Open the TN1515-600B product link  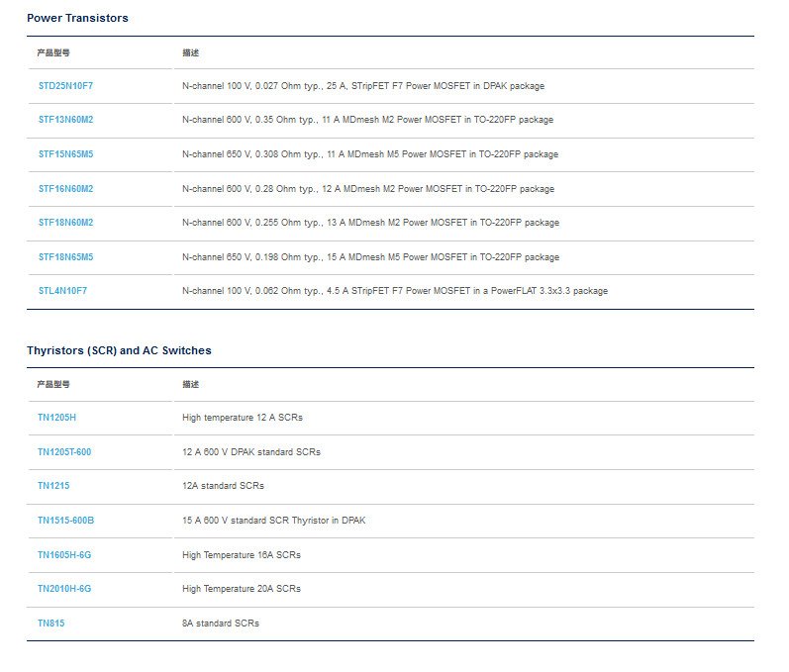click(66, 521)
